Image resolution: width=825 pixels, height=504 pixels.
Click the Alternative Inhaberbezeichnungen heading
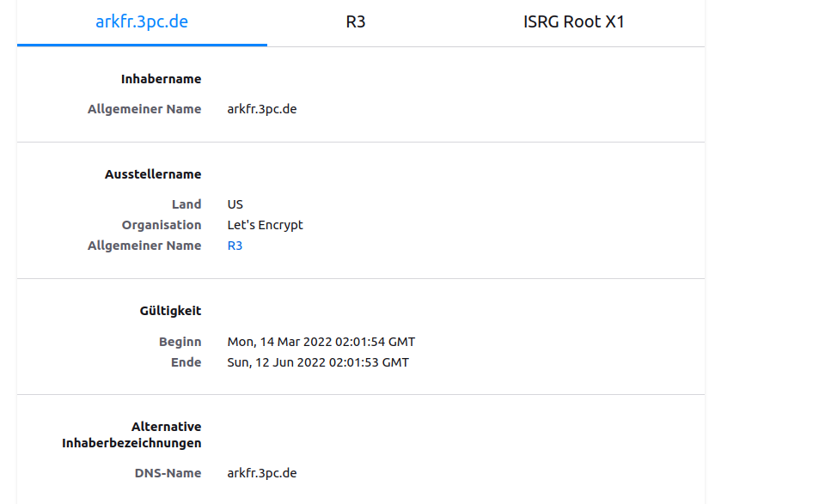[131, 434]
